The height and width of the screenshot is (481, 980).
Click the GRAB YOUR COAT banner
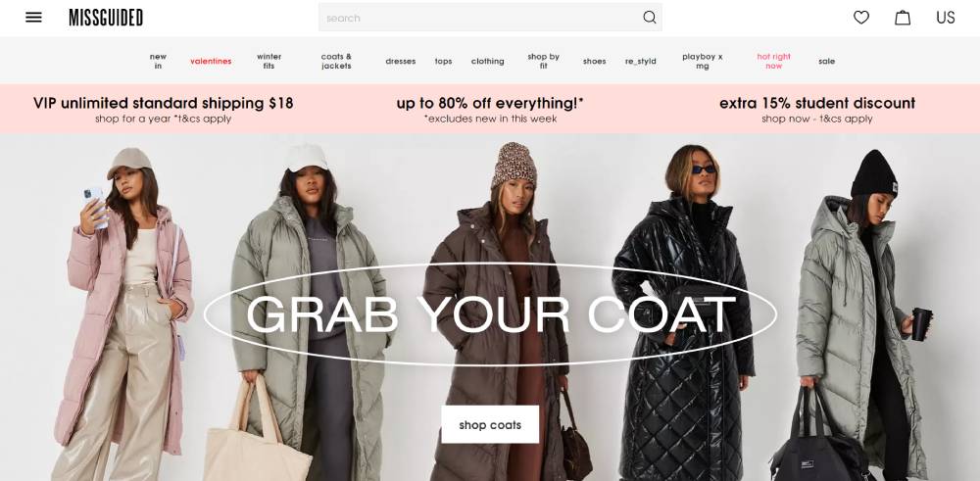tap(490, 314)
